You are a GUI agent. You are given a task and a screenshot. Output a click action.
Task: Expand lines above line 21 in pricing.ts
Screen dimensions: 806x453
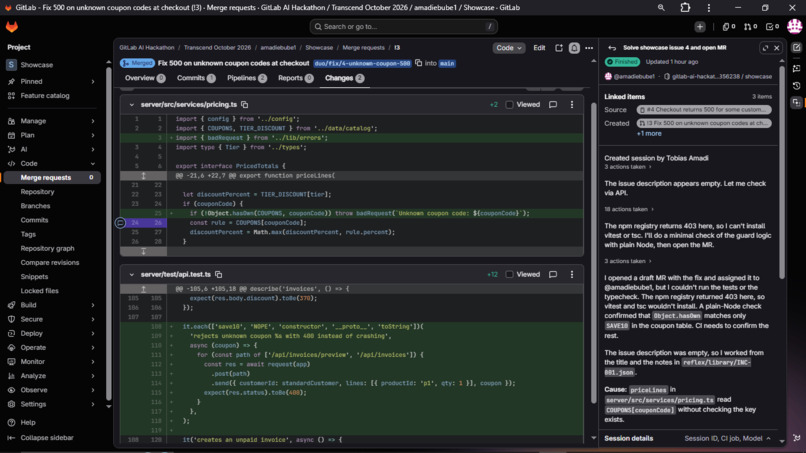point(143,175)
